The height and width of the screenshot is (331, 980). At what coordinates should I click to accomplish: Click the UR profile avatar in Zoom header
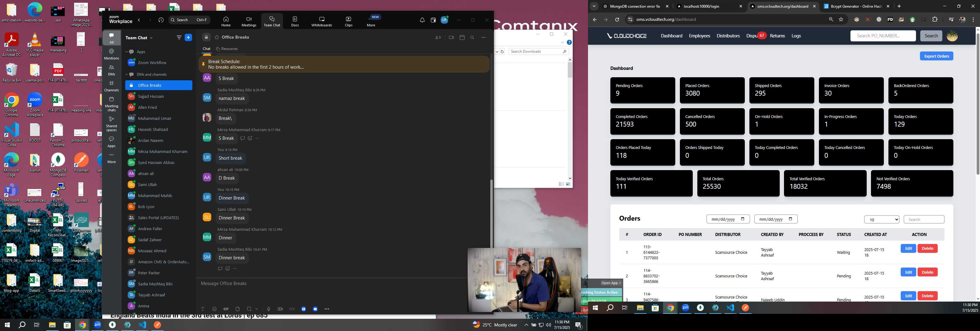tap(444, 20)
